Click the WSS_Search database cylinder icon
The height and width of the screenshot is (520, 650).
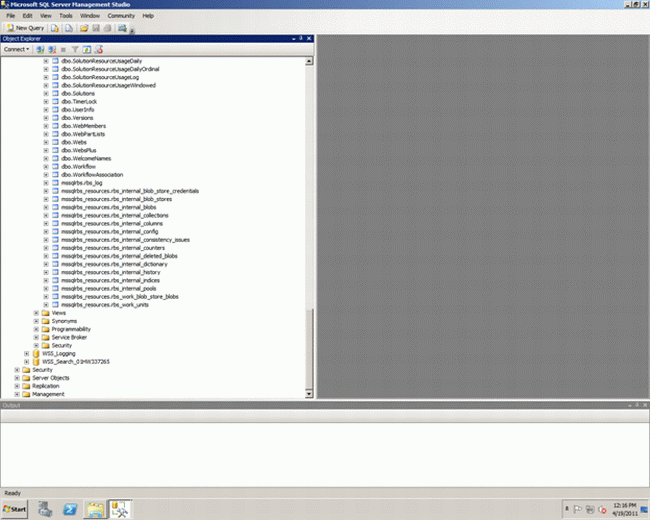(36, 362)
